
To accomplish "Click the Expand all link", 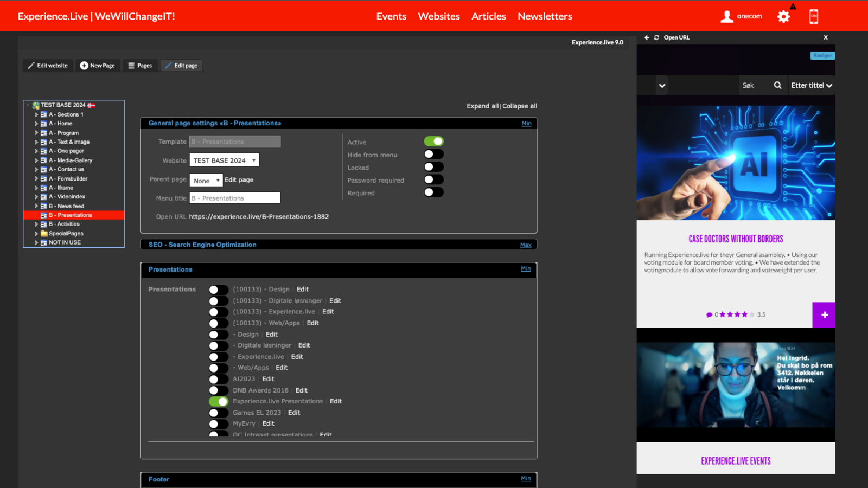I will coord(482,106).
